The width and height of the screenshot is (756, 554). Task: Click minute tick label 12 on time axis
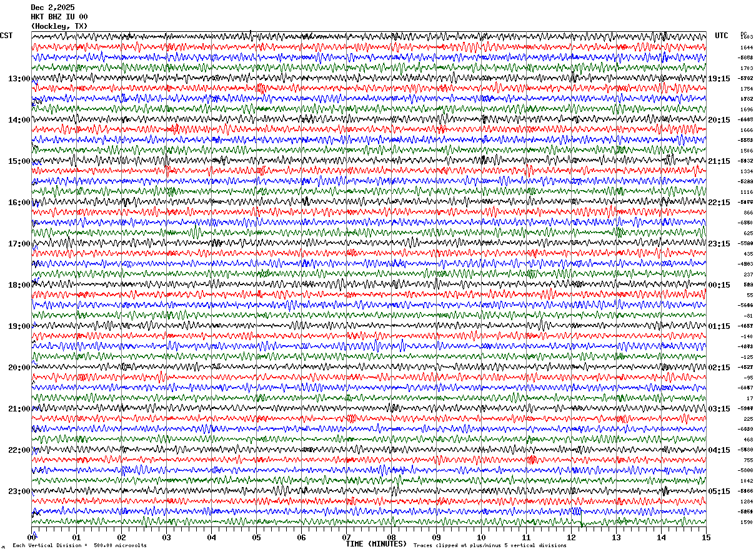click(x=571, y=537)
